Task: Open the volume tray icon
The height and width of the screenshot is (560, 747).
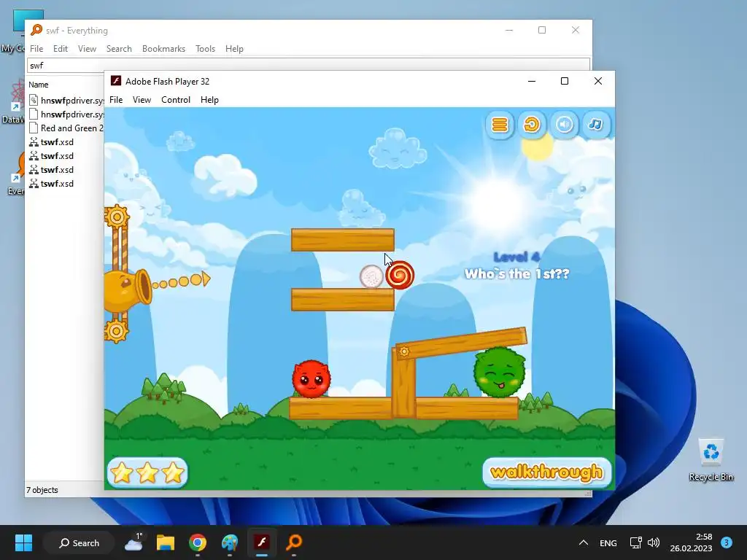Action: [x=654, y=542]
